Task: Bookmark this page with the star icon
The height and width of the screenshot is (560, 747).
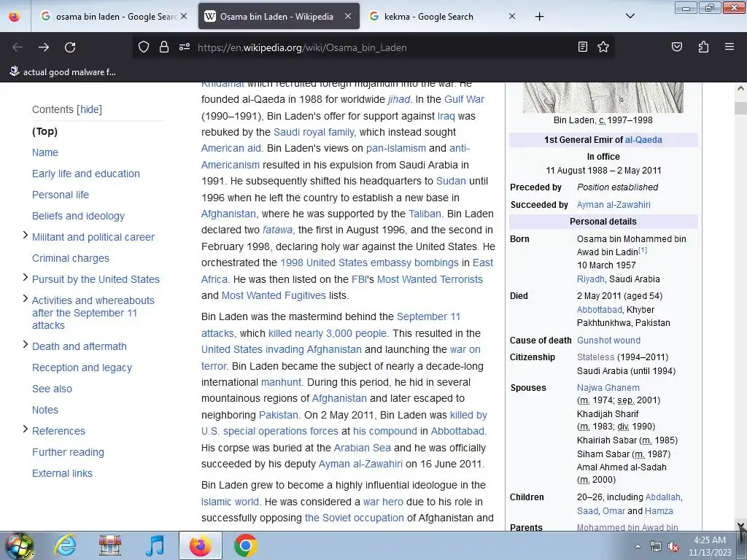Action: pos(603,47)
